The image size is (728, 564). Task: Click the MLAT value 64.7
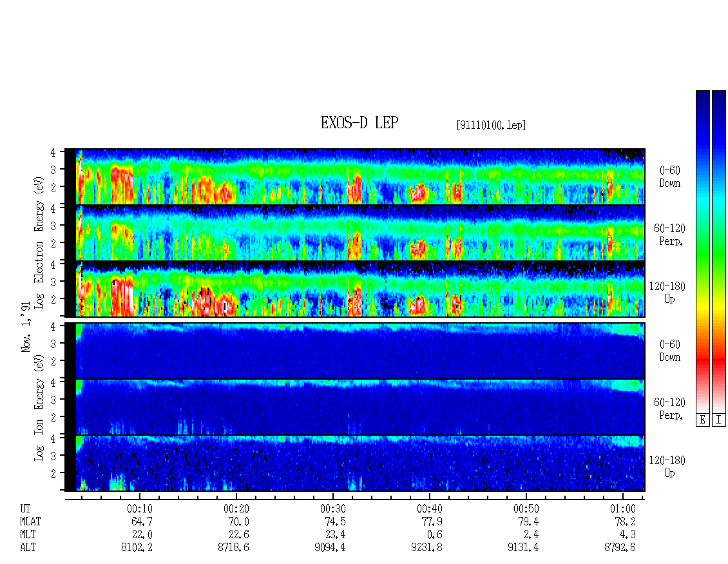pos(142,521)
